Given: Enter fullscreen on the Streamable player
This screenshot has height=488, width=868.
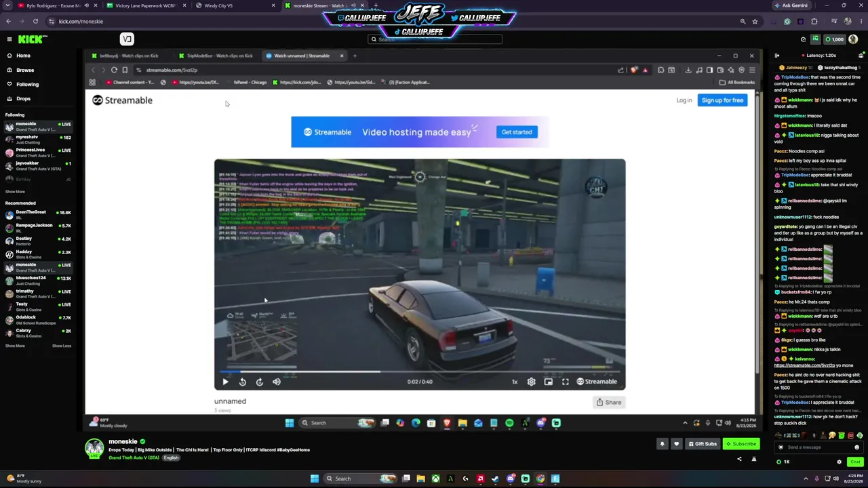Looking at the screenshot, I should click(x=565, y=382).
